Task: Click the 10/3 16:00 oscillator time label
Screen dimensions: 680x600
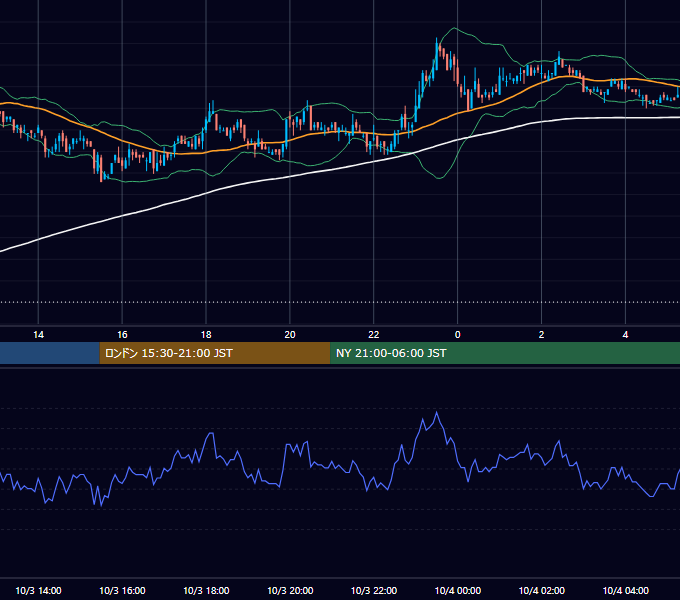Action: coord(122,590)
